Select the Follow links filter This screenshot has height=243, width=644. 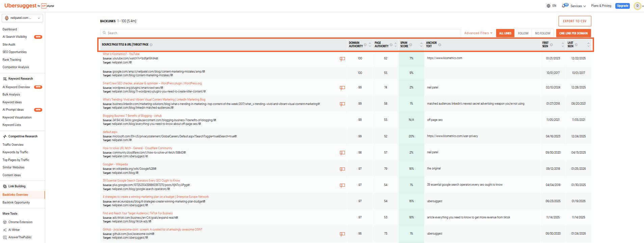(x=523, y=33)
